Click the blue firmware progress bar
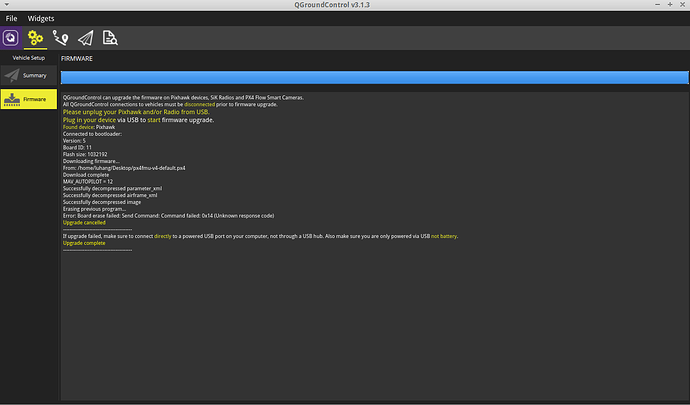Image resolution: width=690 pixels, height=405 pixels. pos(374,77)
